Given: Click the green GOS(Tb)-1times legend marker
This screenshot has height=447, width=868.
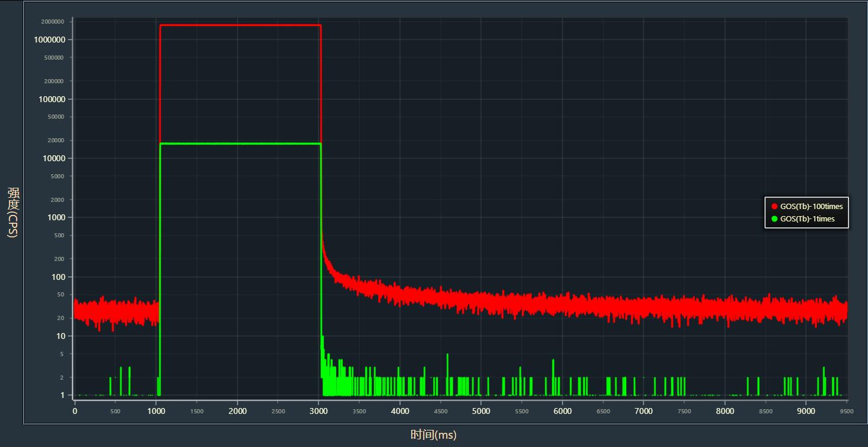Looking at the screenshot, I should (774, 219).
